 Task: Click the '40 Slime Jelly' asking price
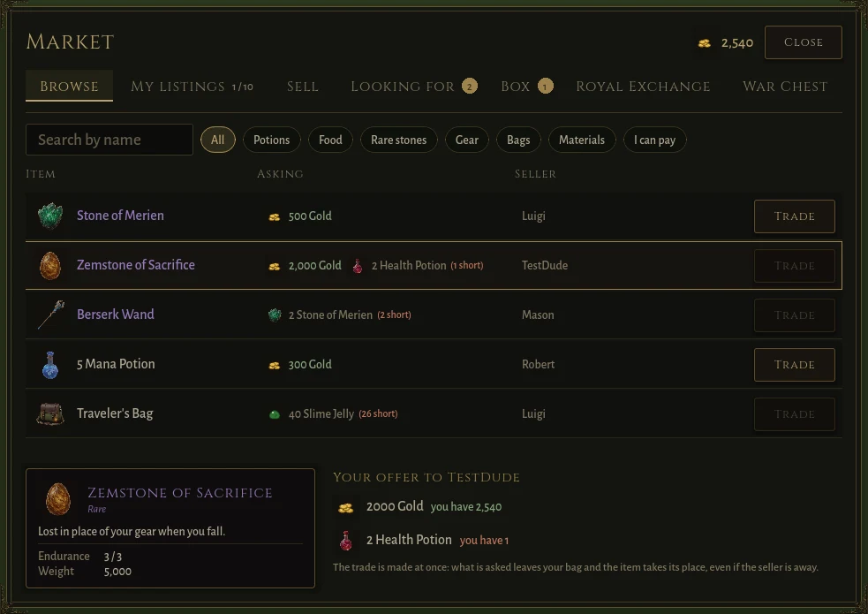pos(321,414)
